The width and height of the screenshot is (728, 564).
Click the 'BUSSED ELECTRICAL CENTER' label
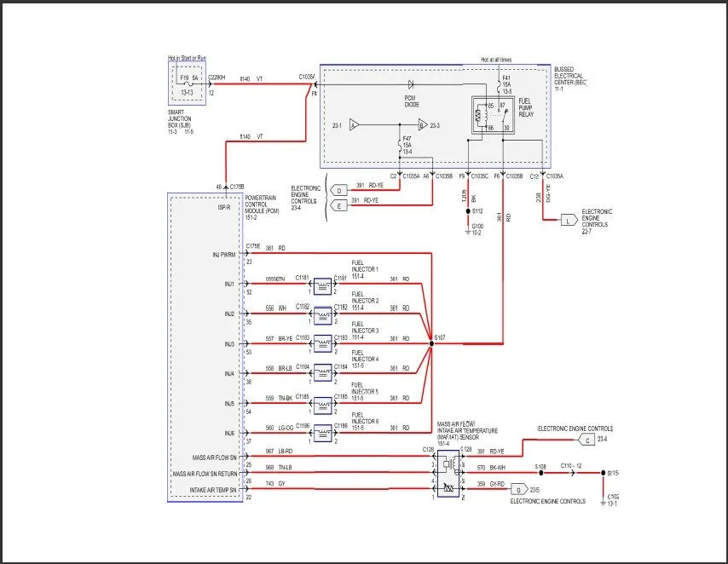570,76
